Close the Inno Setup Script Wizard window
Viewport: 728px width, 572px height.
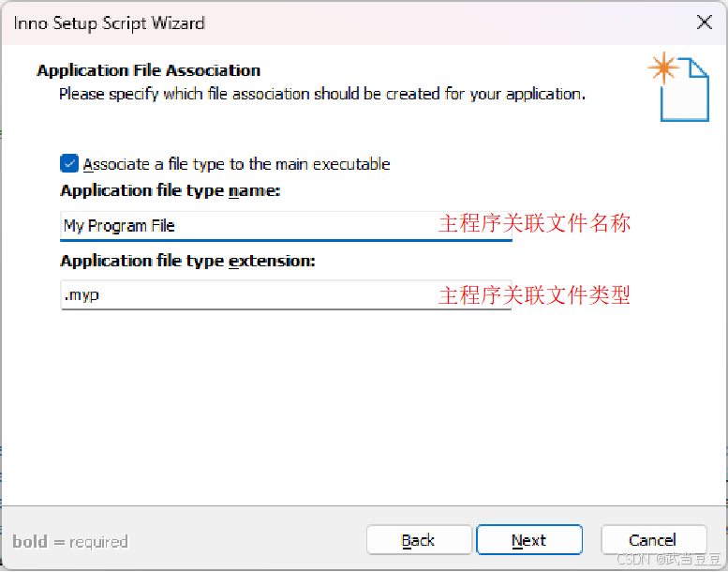[x=705, y=22]
